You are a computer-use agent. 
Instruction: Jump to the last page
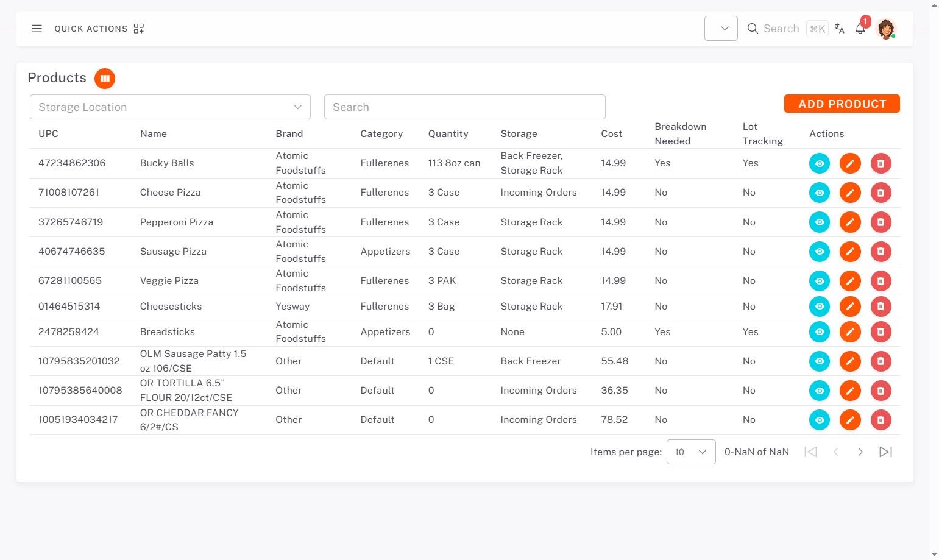[885, 452]
